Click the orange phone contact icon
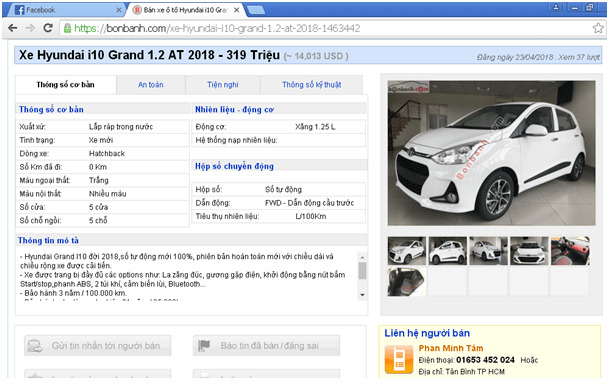The height and width of the screenshot is (384, 609). (399, 359)
